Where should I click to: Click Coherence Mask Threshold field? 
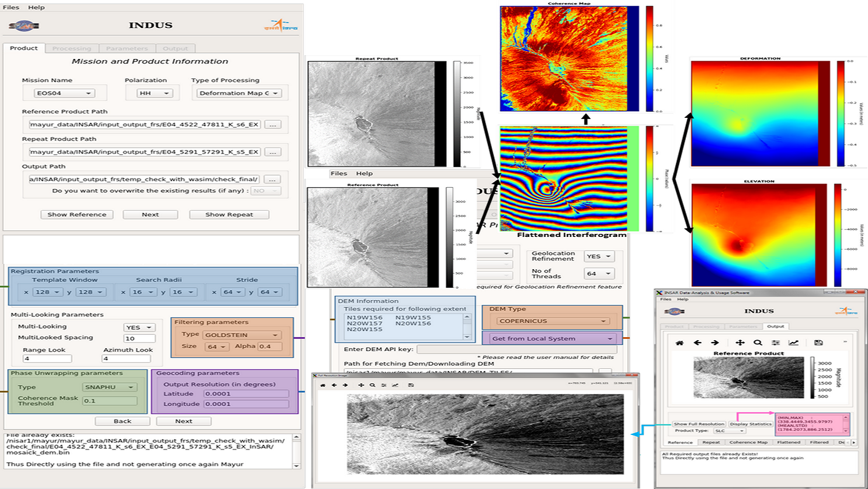pyautogui.click(x=109, y=401)
